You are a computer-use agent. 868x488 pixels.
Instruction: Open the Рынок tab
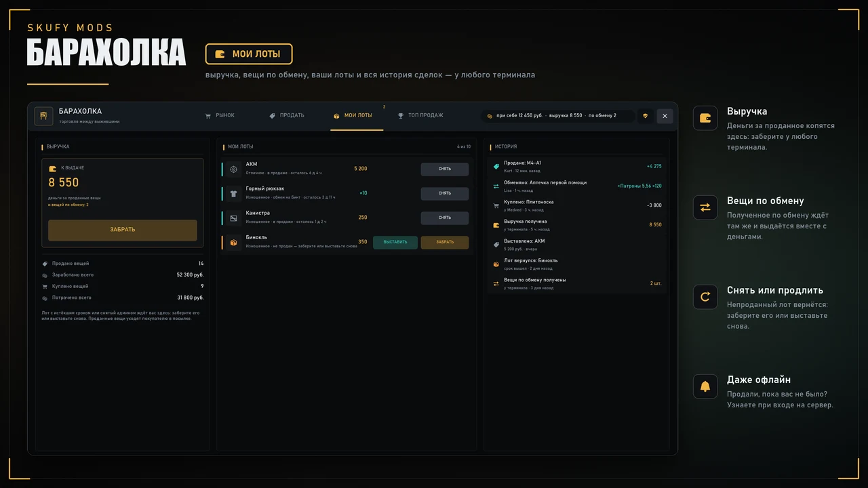(220, 116)
